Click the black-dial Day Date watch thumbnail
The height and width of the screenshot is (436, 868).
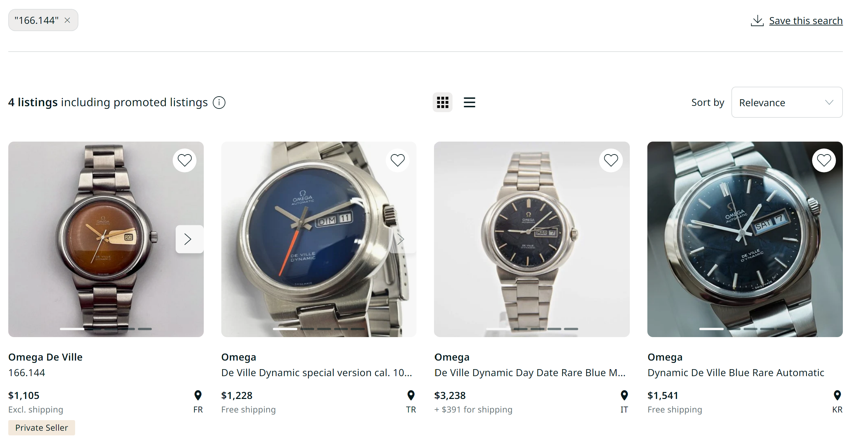pyautogui.click(x=531, y=239)
